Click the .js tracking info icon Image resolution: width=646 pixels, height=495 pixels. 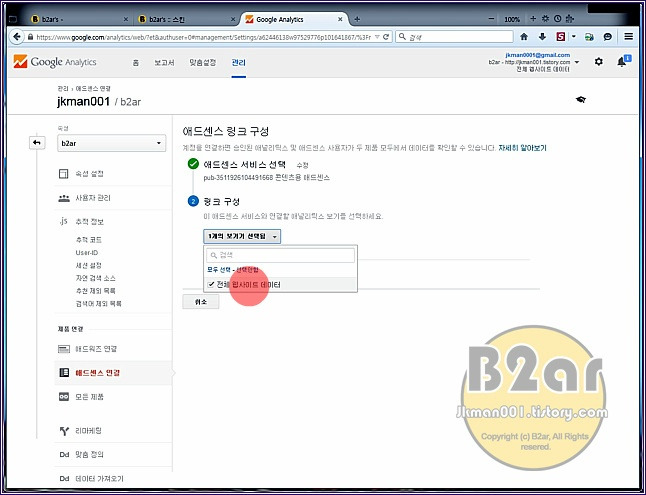(63, 222)
